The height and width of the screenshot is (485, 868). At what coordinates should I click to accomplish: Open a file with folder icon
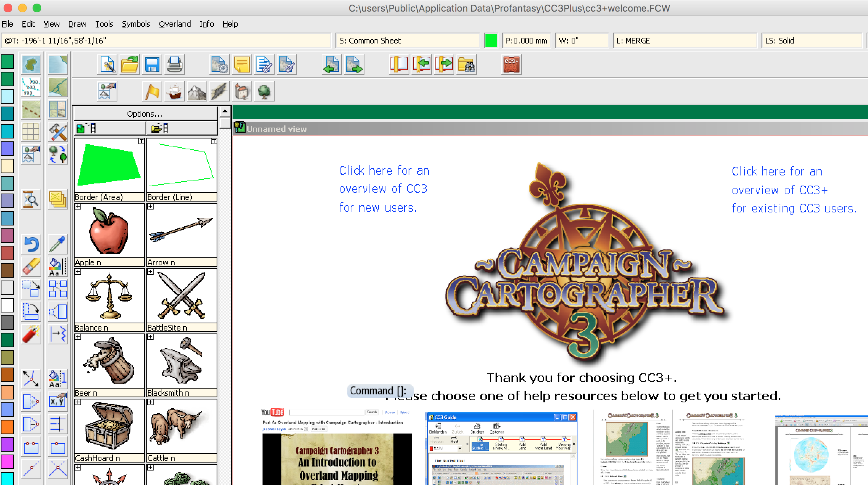[129, 65]
